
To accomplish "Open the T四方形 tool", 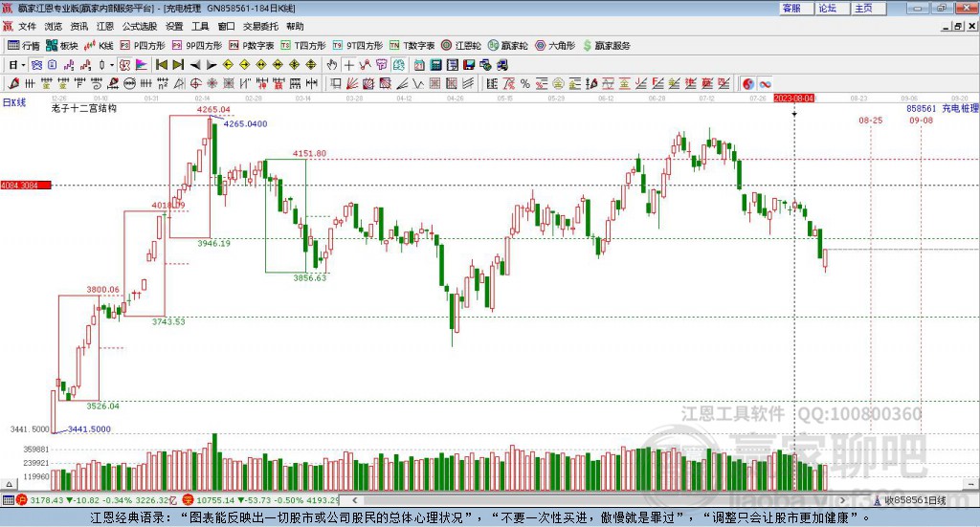I will pos(303,46).
